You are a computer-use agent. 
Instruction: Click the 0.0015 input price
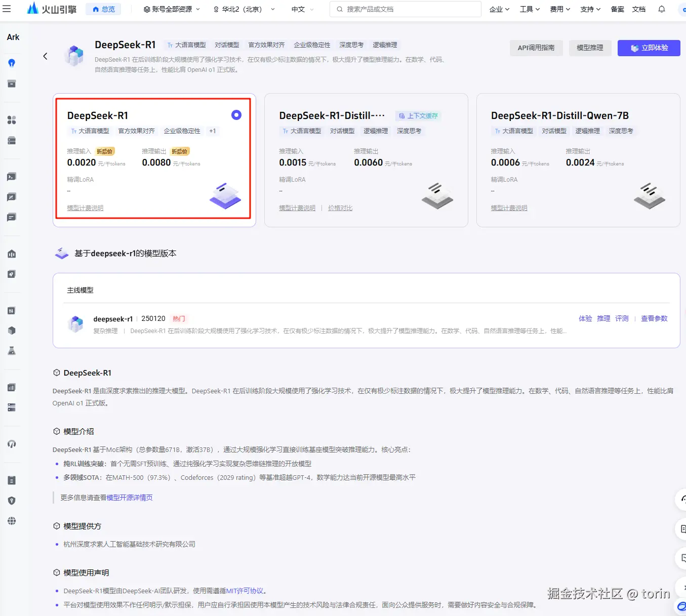(x=293, y=162)
